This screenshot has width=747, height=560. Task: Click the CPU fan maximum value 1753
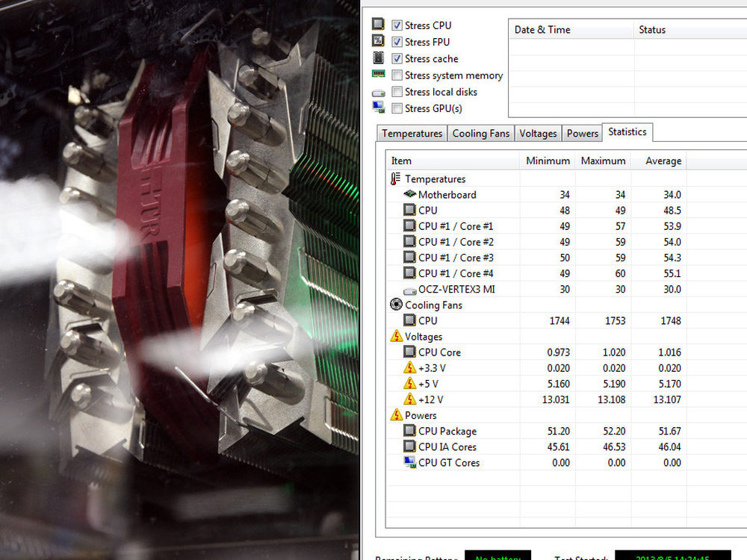coord(615,320)
